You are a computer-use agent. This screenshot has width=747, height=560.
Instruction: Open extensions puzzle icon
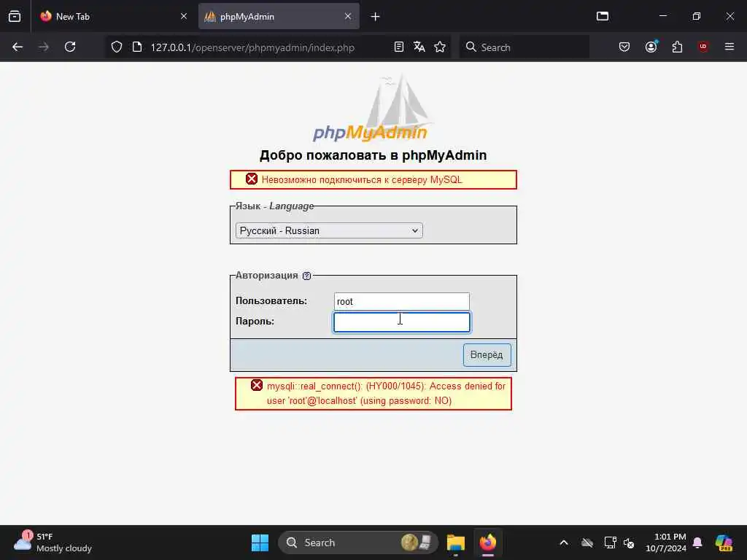point(677,47)
